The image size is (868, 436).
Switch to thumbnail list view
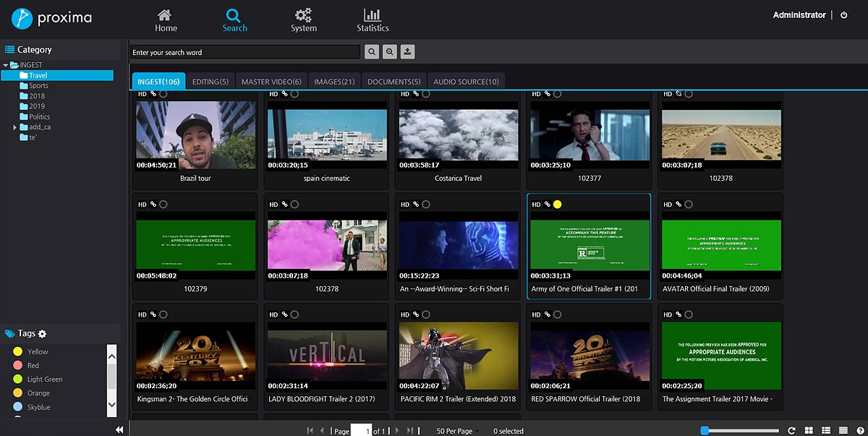coord(825,431)
